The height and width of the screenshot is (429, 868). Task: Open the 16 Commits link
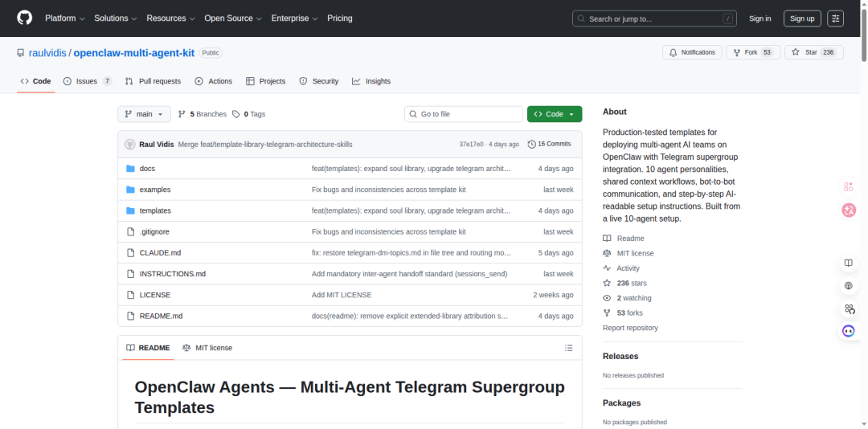click(549, 144)
